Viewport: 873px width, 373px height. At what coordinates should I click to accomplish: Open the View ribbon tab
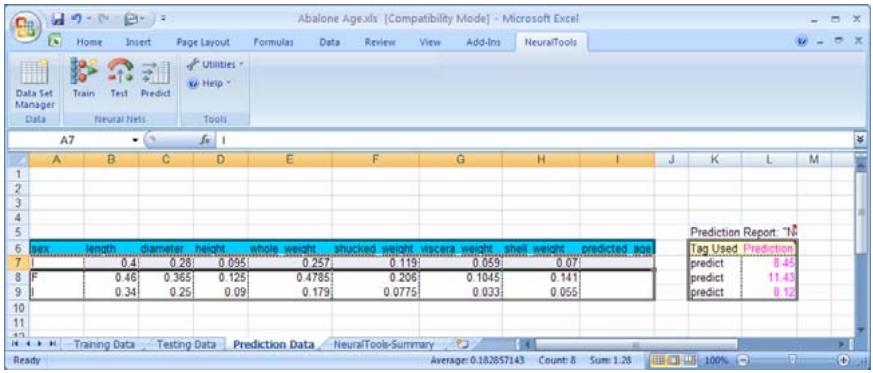pos(429,42)
